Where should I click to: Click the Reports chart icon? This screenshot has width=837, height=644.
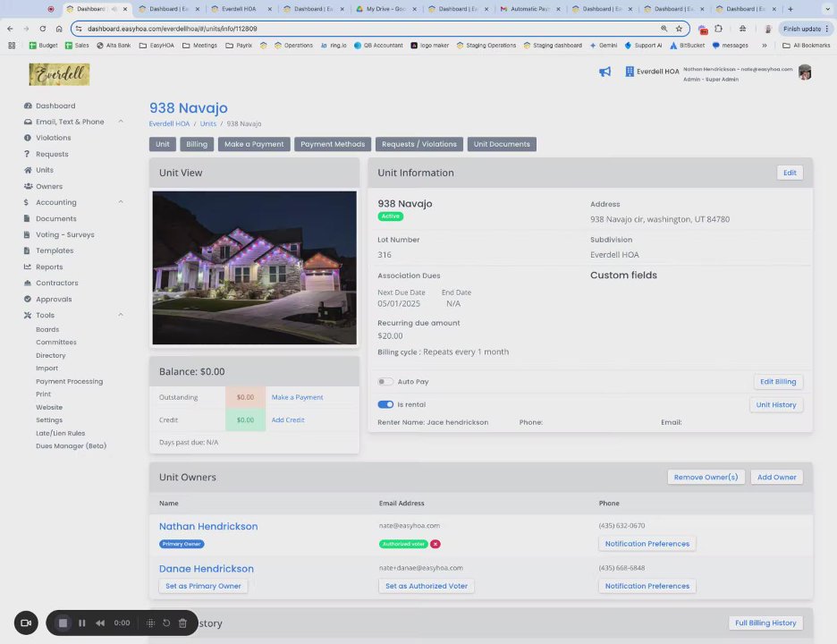pyautogui.click(x=28, y=267)
